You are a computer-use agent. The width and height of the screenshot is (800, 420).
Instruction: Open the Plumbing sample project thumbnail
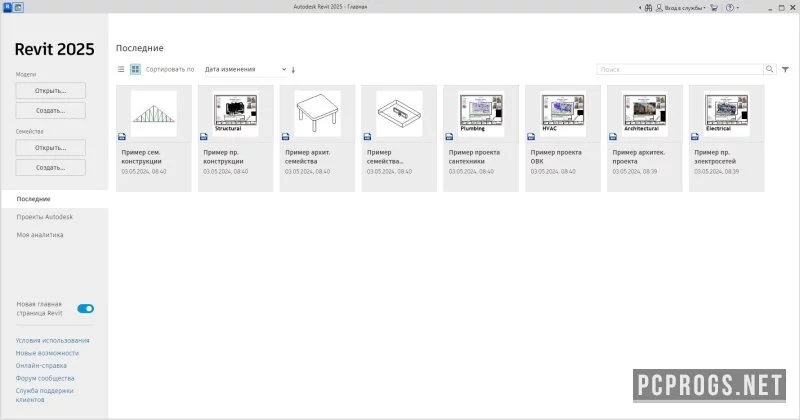[x=481, y=113]
